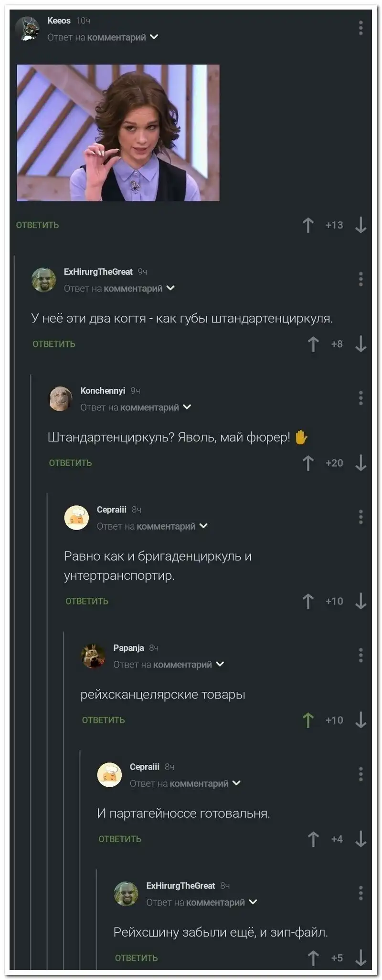Toggle the green upvote on Papanja's comment

click(x=308, y=720)
